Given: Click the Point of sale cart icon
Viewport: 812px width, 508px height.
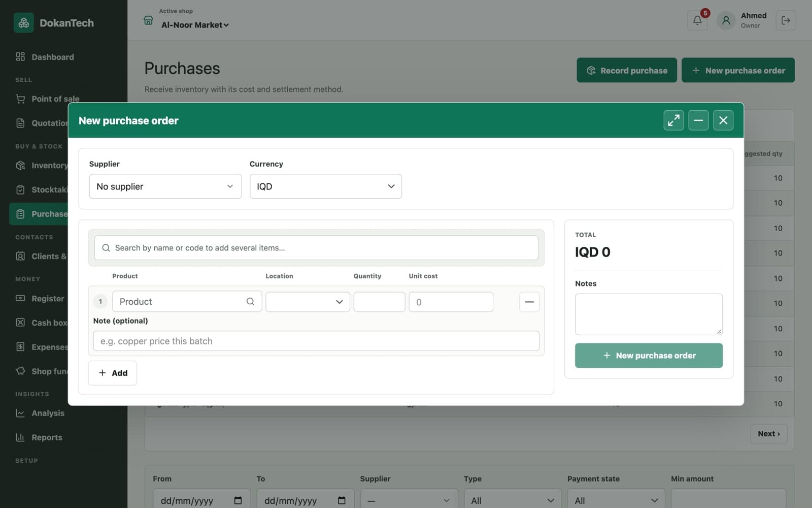Looking at the screenshot, I should click(20, 99).
